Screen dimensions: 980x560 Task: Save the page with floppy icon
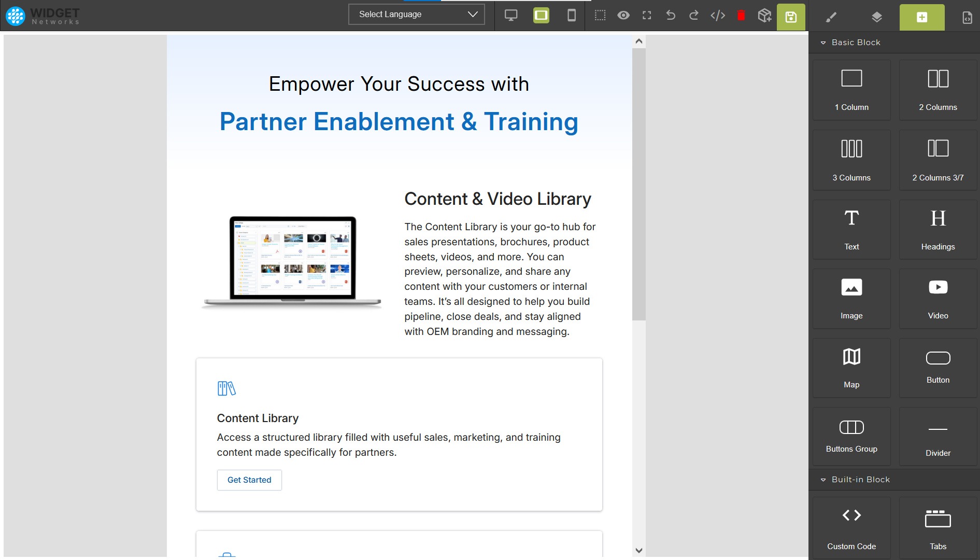pyautogui.click(x=791, y=17)
